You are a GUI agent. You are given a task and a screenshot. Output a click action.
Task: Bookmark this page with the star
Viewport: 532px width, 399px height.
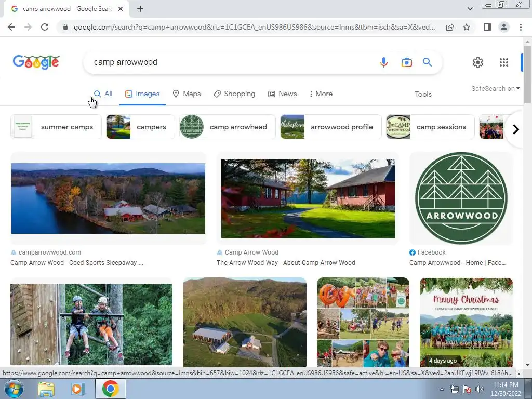tap(467, 27)
